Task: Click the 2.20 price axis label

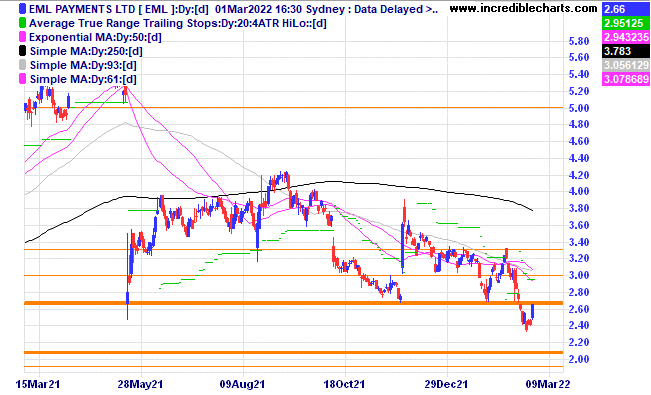Action: pyautogui.click(x=579, y=342)
